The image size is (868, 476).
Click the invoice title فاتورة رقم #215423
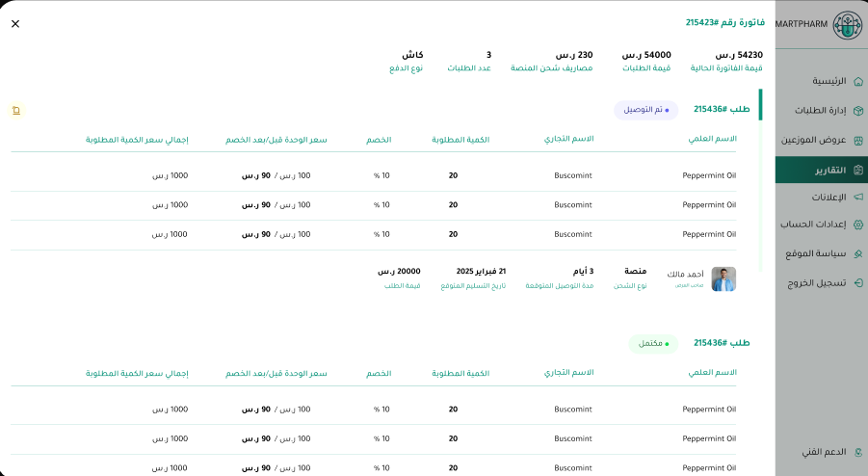[x=712, y=21]
